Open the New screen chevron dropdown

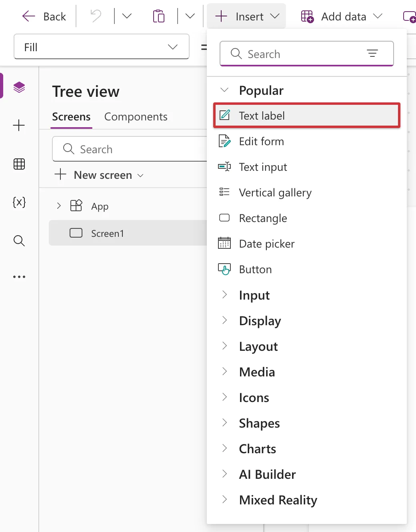140,176
